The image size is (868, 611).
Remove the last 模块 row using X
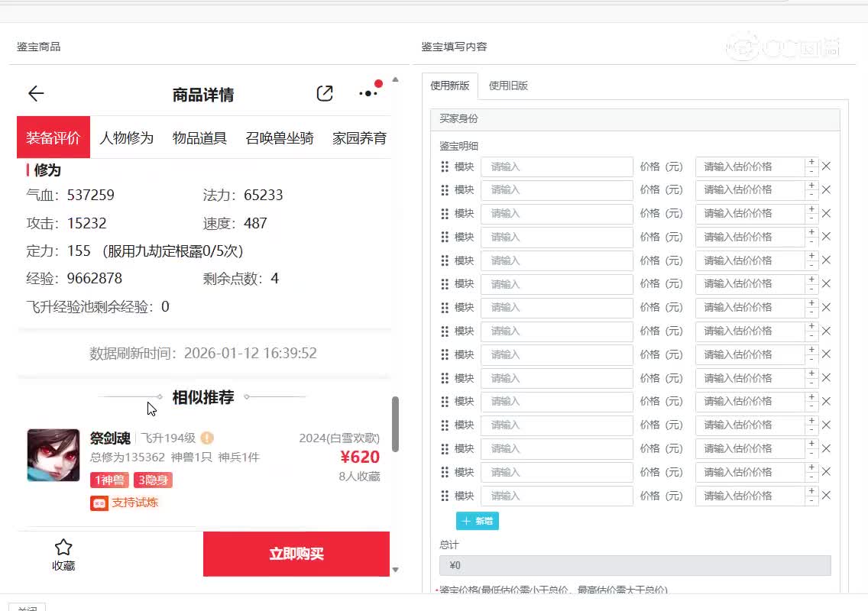pyautogui.click(x=826, y=496)
